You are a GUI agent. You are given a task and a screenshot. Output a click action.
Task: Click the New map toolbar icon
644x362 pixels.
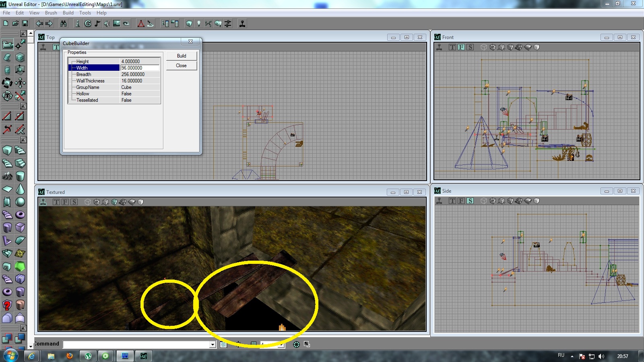click(6, 24)
